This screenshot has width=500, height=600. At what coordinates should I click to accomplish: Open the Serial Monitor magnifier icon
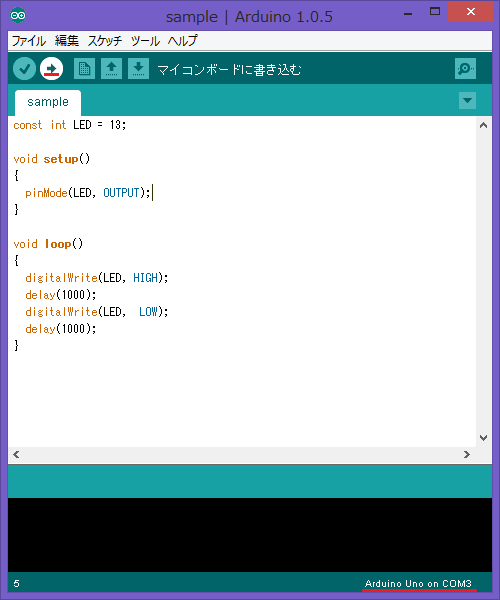point(465,69)
